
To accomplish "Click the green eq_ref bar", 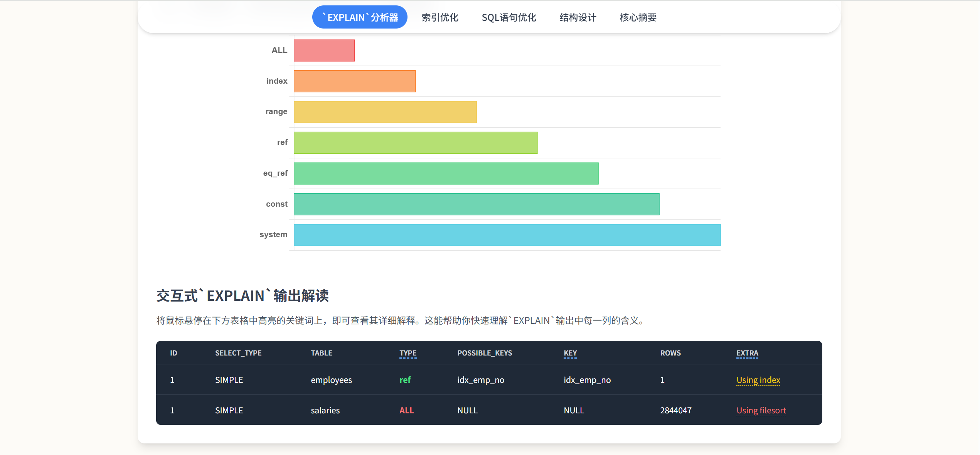I will click(446, 174).
